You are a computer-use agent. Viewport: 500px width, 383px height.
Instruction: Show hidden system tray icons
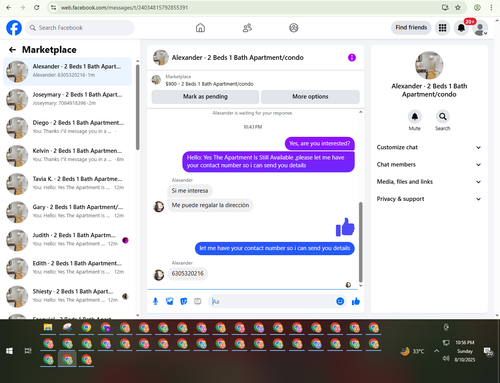[436, 351]
